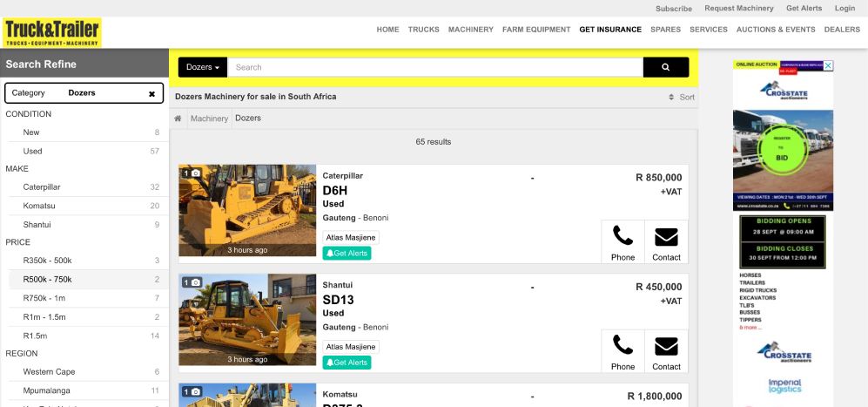Open the MACHINERY menu item

pyautogui.click(x=470, y=30)
